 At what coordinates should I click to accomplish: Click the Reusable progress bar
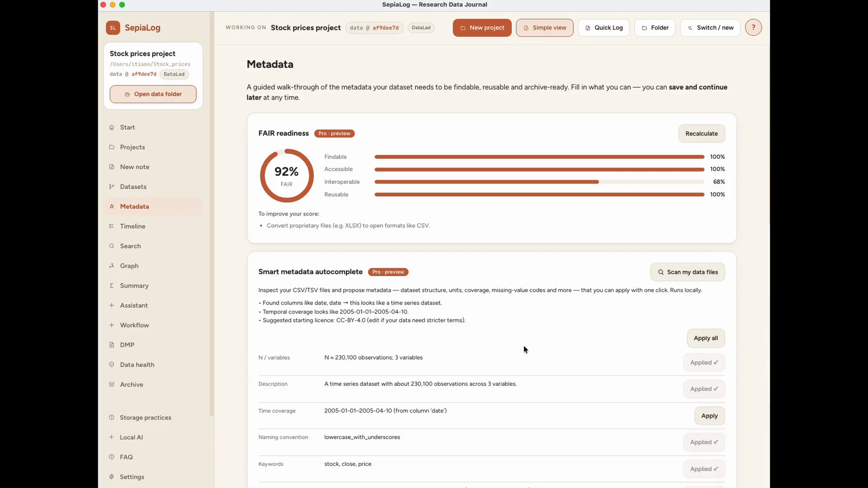tap(539, 195)
